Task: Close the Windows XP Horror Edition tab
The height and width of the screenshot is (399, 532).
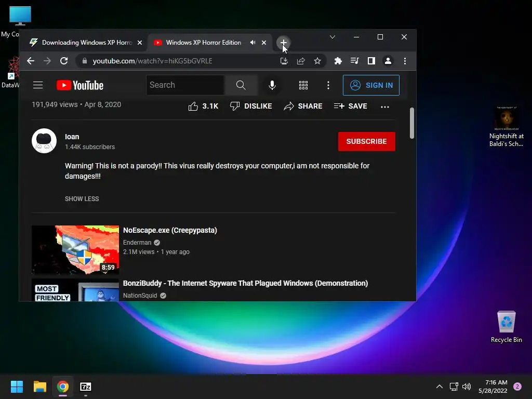Action: pos(264,43)
